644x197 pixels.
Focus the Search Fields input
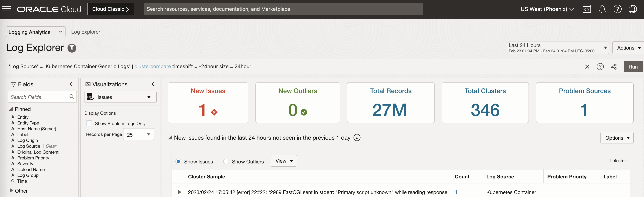point(42,97)
